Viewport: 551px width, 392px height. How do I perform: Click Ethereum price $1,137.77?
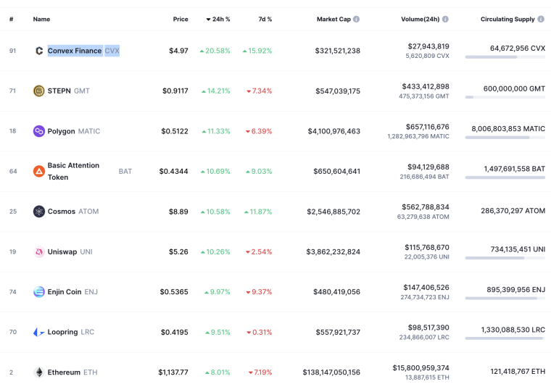[x=173, y=372]
